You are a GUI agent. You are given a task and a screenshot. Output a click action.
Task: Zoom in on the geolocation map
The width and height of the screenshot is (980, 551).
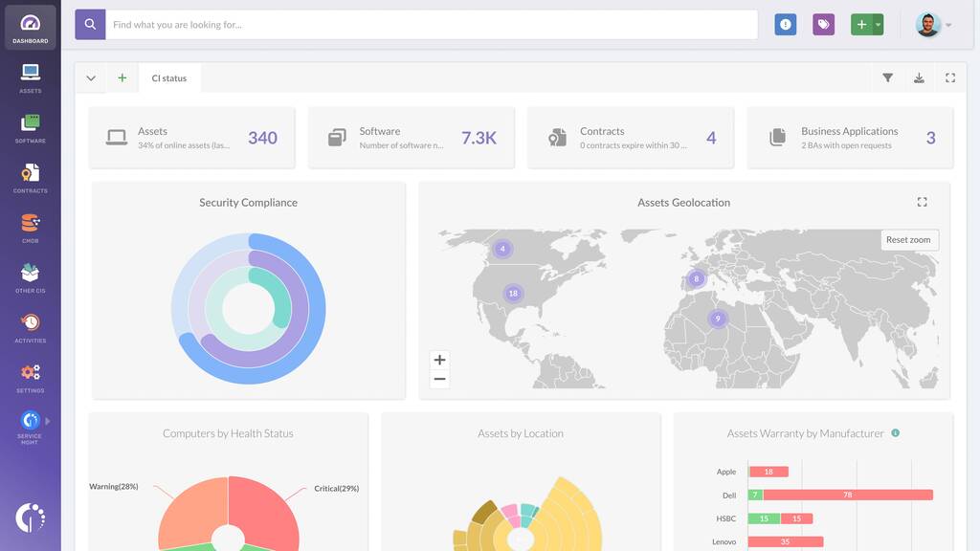439,360
